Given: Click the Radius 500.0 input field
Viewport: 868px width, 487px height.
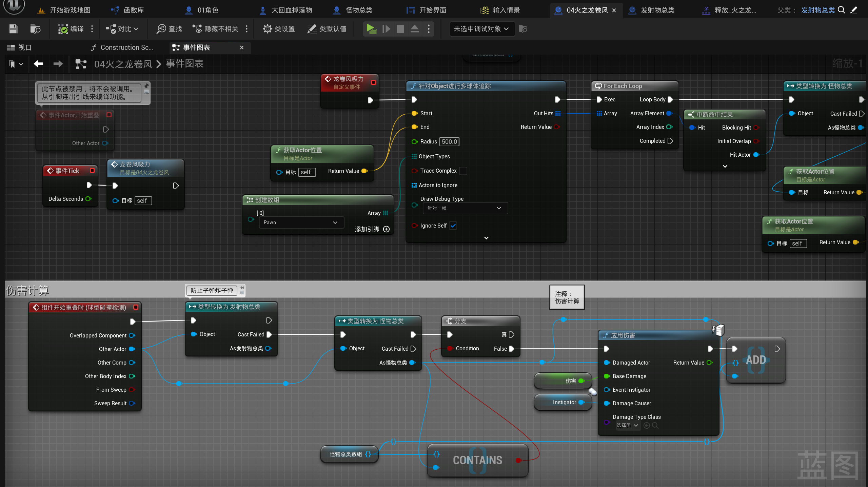Looking at the screenshot, I should (x=449, y=142).
